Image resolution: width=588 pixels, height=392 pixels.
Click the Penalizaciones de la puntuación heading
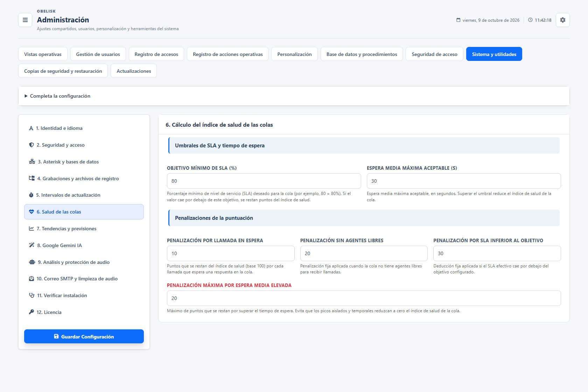214,218
